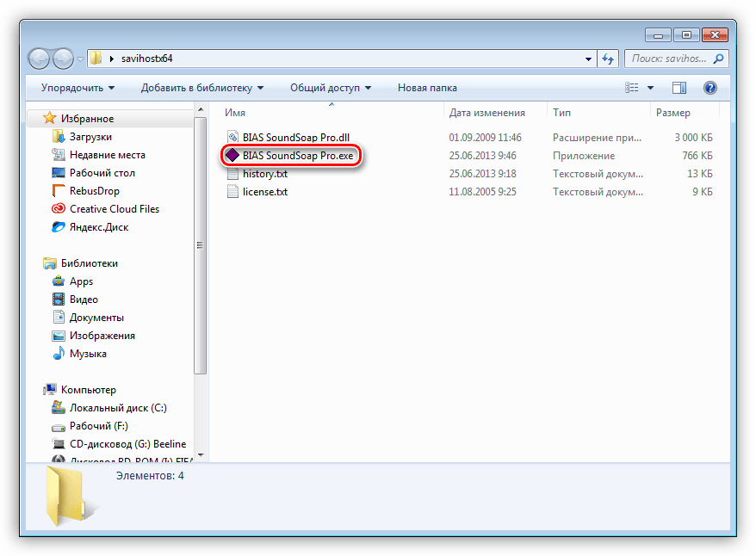Select BIAS SoundSoap Pro.dll file

point(295,138)
